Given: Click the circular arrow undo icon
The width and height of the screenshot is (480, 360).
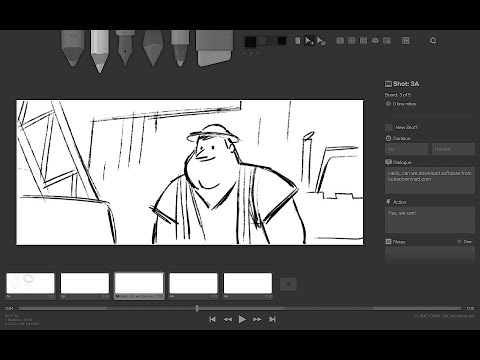Looking at the screenshot, I should click(433, 41).
